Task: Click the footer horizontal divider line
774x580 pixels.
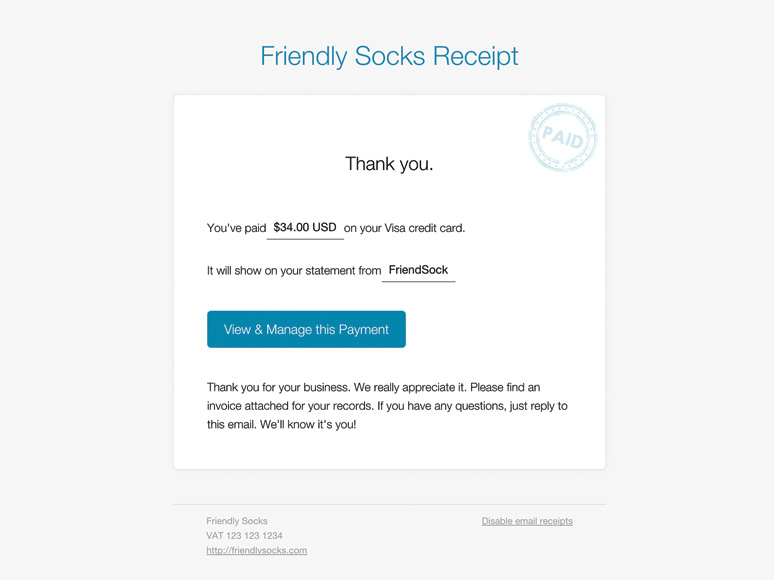Action: pyautogui.click(x=389, y=504)
